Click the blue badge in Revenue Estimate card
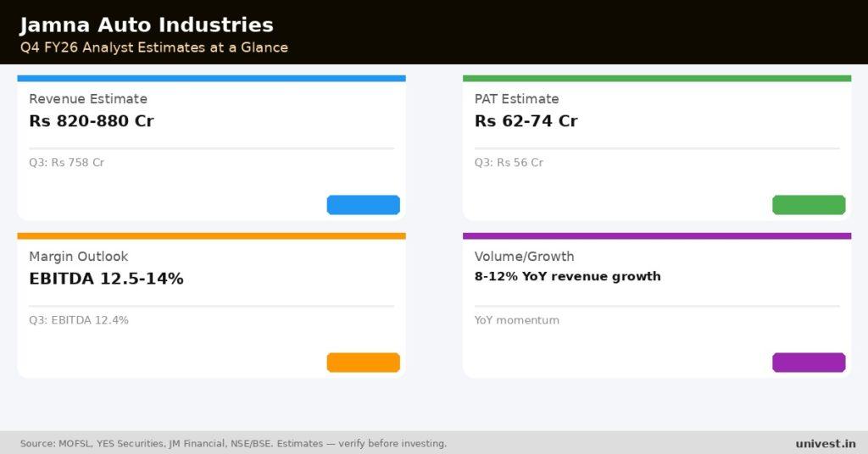This screenshot has width=868, height=454. coord(363,205)
